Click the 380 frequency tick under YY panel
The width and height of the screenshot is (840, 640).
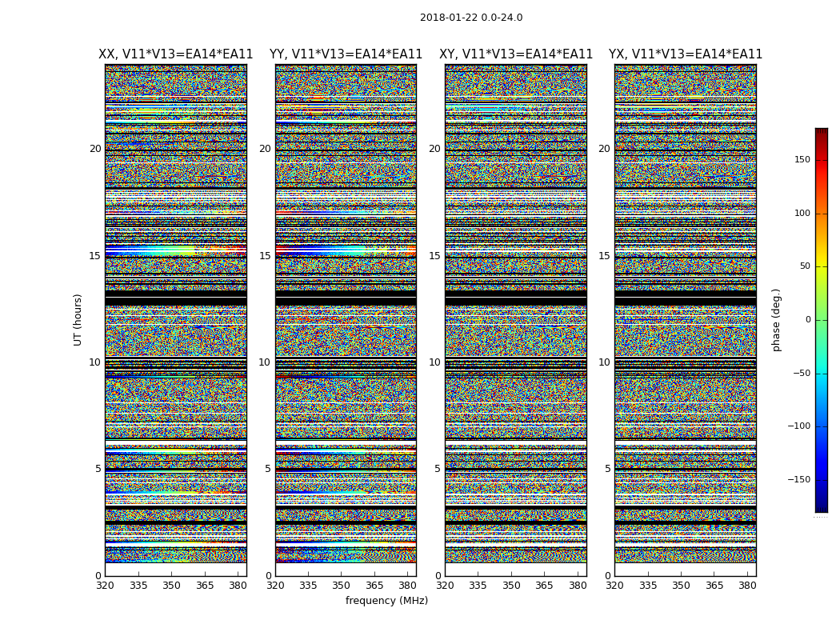click(407, 586)
